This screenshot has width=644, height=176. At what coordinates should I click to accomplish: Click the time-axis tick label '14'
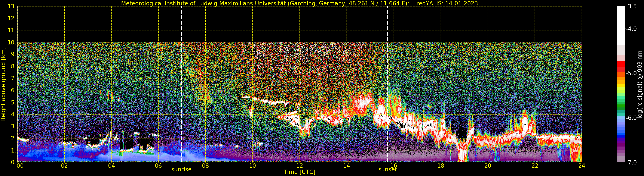pos(347,166)
